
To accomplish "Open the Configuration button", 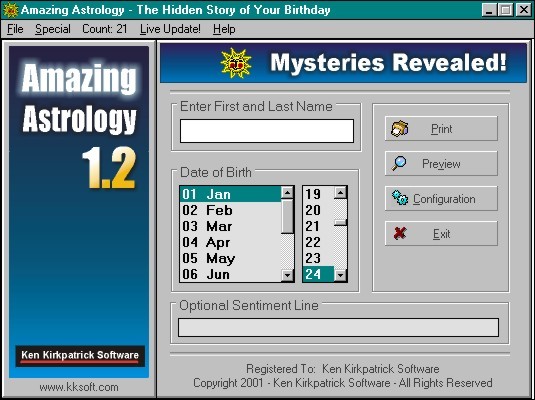I will [x=441, y=199].
